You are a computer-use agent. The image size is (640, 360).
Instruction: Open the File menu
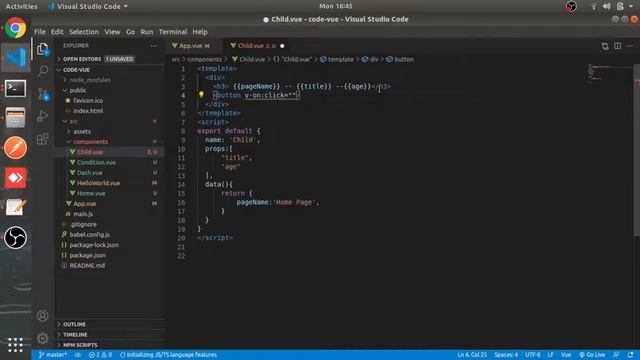tap(40, 32)
